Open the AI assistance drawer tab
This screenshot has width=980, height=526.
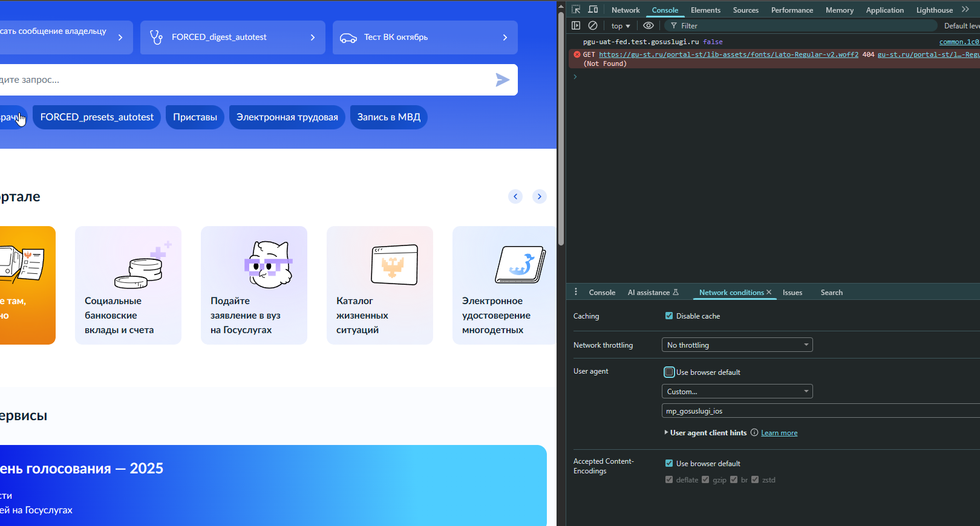[x=653, y=293]
